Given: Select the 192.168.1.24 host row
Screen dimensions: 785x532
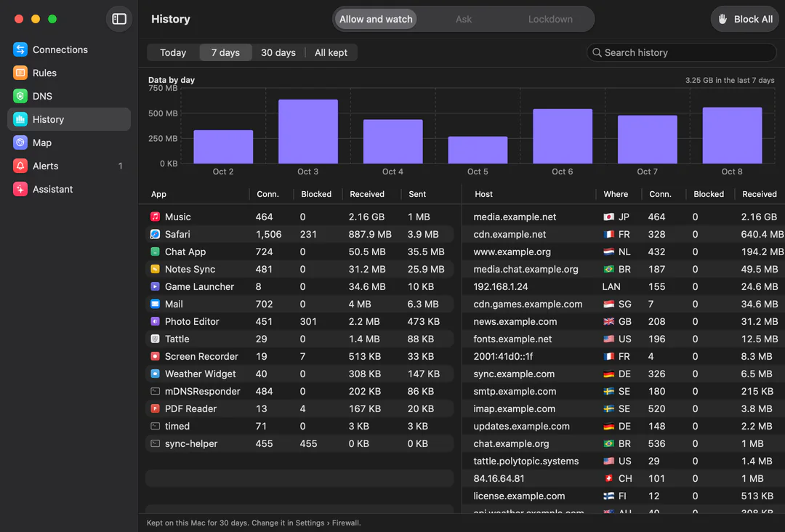Looking at the screenshot, I should coord(624,287).
